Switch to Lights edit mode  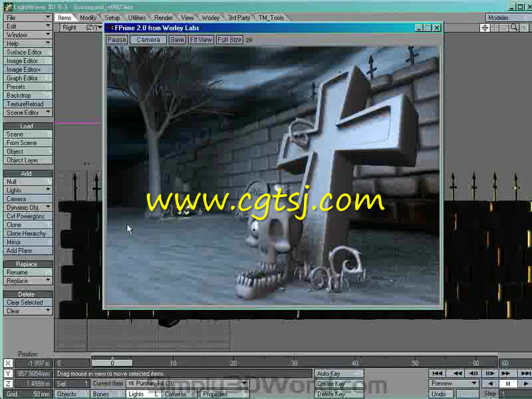pyautogui.click(x=143, y=394)
